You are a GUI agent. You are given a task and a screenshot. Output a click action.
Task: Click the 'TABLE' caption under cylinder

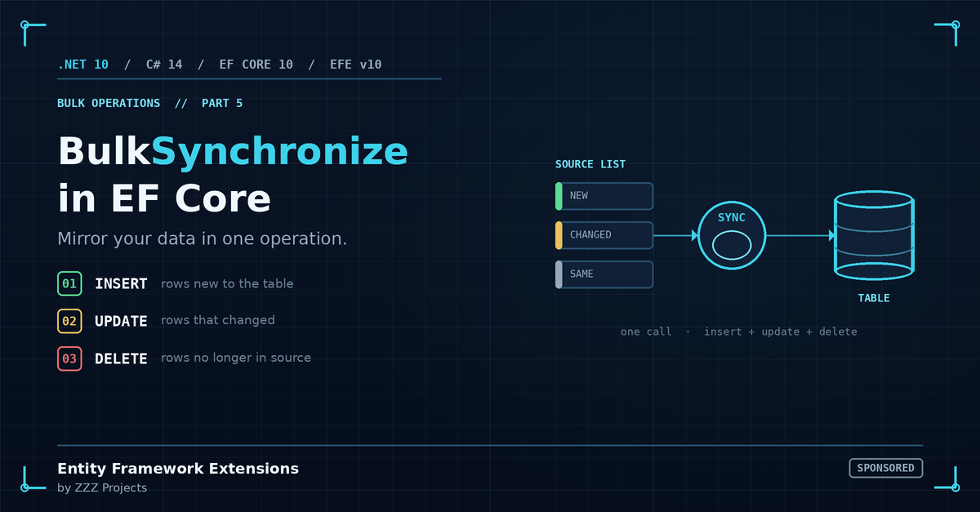[x=874, y=298]
